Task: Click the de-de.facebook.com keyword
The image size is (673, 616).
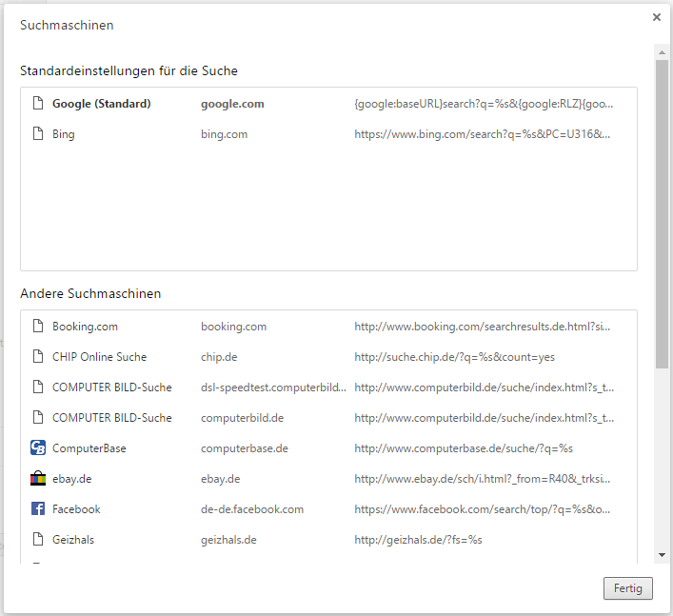Action: pyautogui.click(x=252, y=509)
